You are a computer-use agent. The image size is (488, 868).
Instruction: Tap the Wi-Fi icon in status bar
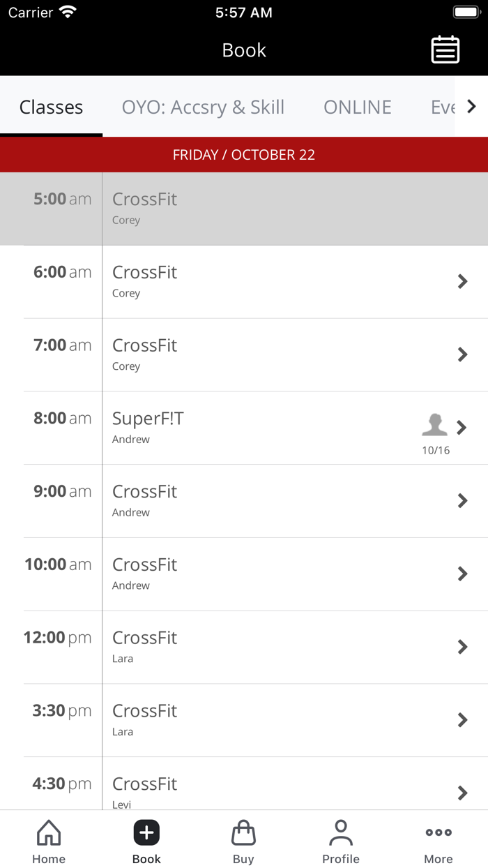[67, 10]
